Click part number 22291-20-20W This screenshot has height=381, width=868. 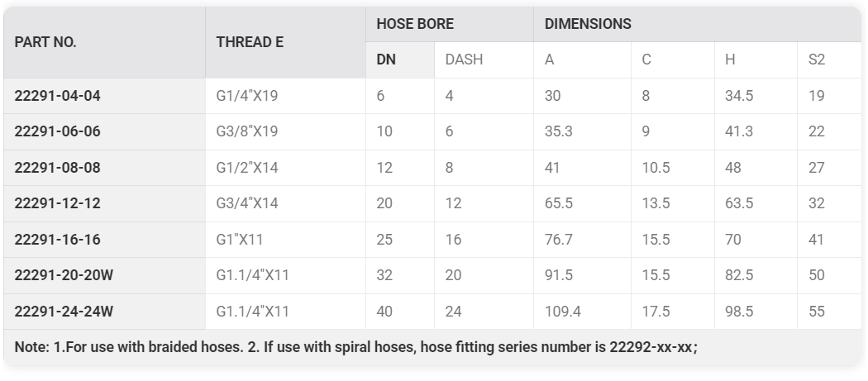64,275
